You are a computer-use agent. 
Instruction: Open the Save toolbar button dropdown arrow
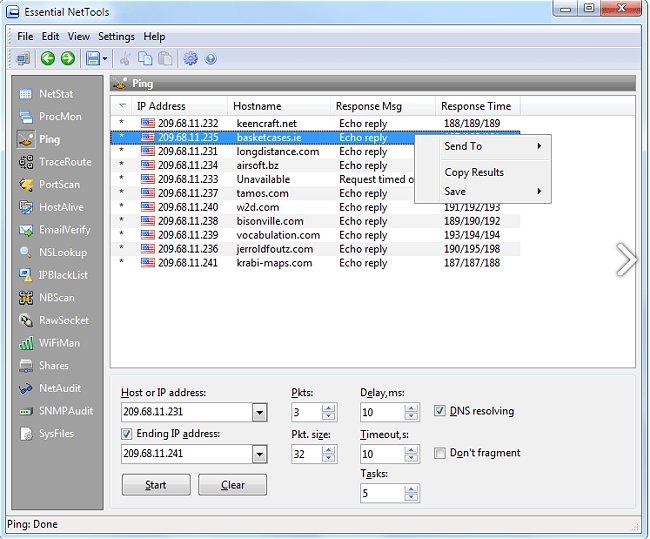point(104,58)
